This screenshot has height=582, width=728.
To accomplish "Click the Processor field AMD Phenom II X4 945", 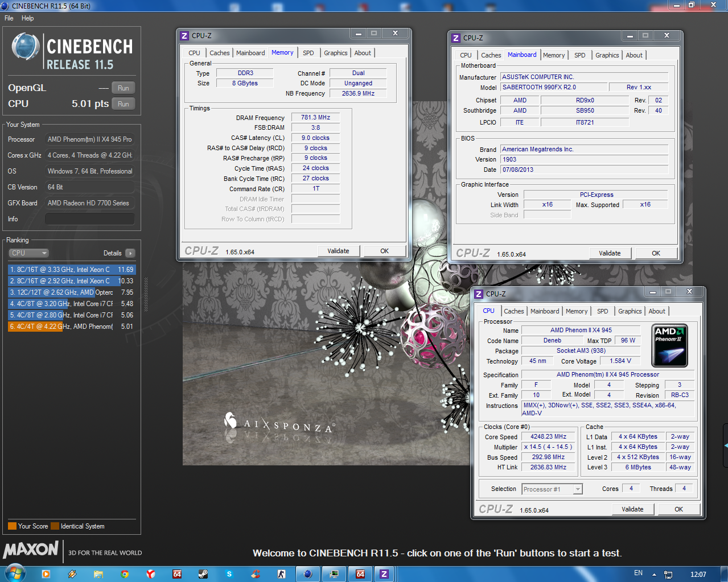I will pyautogui.click(x=90, y=139).
